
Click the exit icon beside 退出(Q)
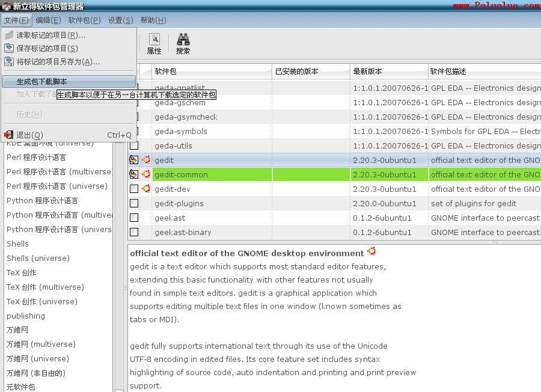(9, 135)
